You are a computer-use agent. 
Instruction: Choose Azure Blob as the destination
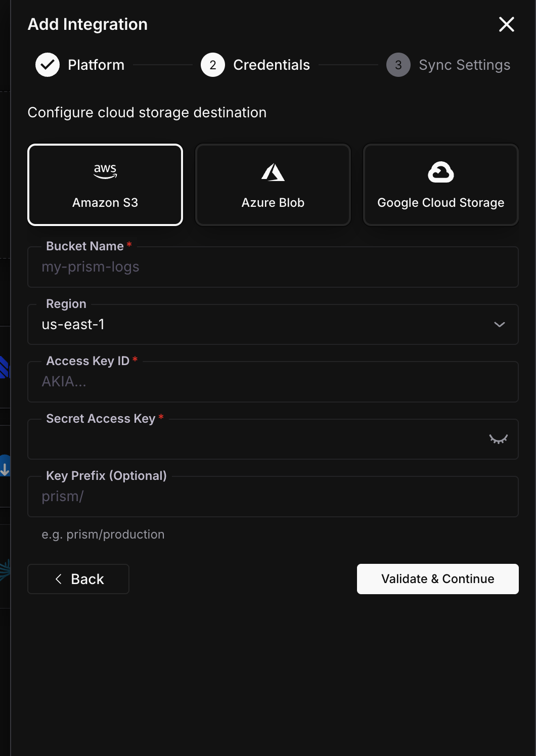coord(273,185)
